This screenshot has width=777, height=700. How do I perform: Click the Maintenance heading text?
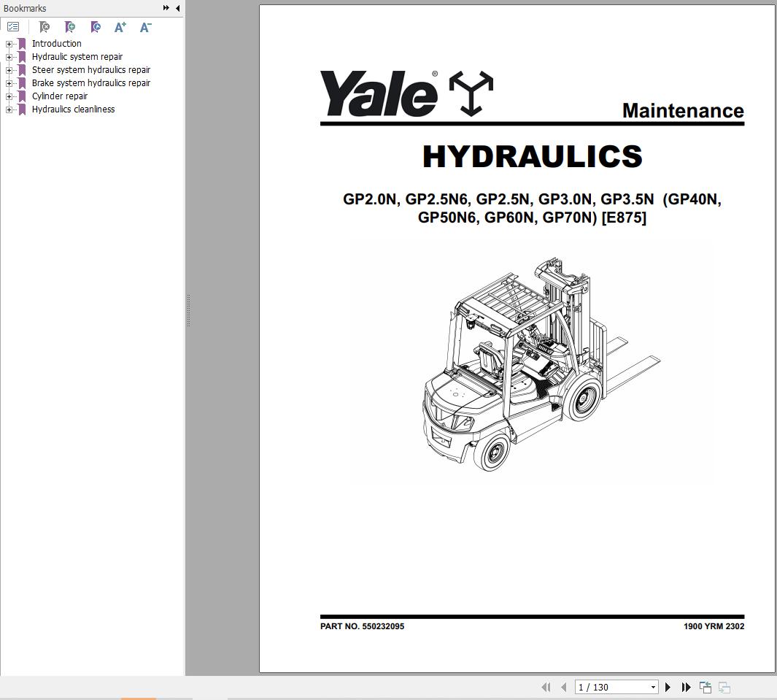(x=683, y=110)
